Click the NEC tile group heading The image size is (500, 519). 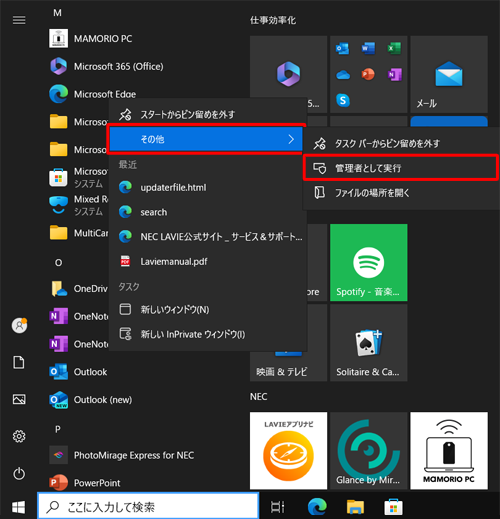click(x=259, y=397)
